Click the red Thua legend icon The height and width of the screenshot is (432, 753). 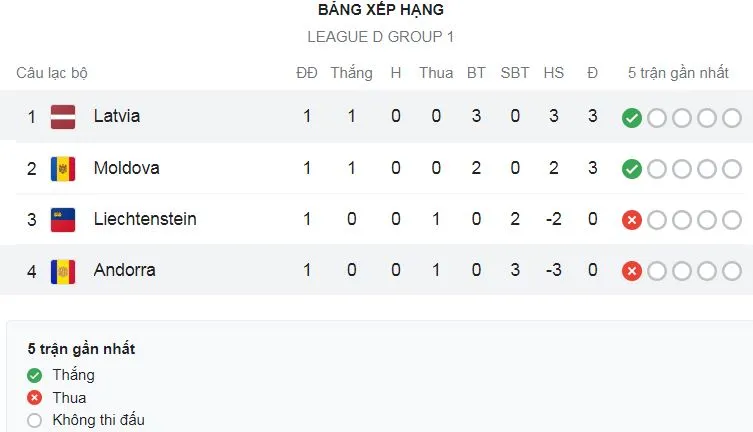35,397
